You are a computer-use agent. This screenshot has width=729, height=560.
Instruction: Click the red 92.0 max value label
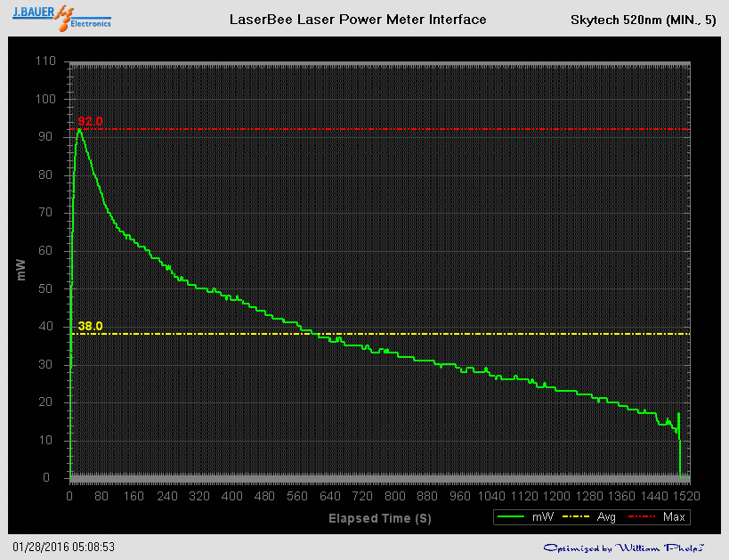click(90, 121)
